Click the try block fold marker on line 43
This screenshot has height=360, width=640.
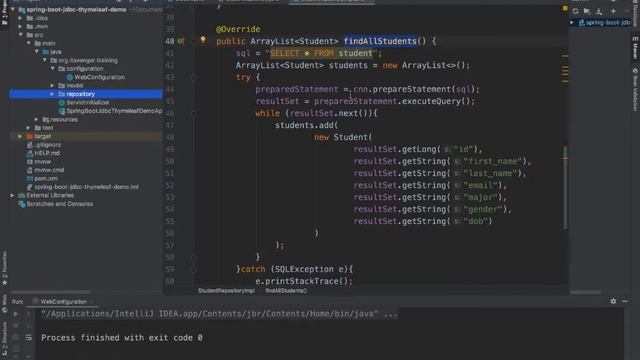click(193, 77)
